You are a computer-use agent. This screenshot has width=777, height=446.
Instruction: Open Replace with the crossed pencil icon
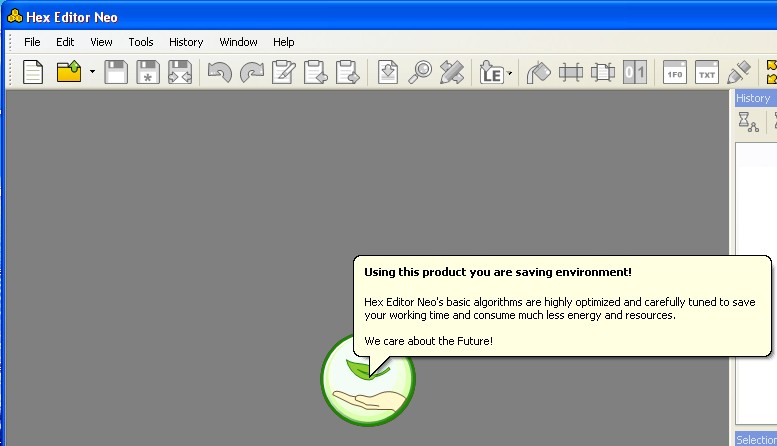tap(451, 72)
